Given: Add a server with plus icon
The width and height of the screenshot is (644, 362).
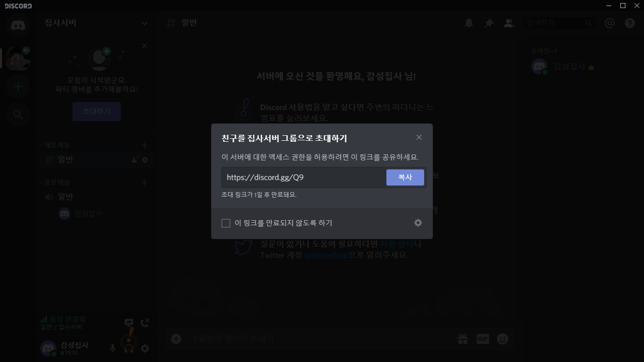Looking at the screenshot, I should tap(18, 86).
